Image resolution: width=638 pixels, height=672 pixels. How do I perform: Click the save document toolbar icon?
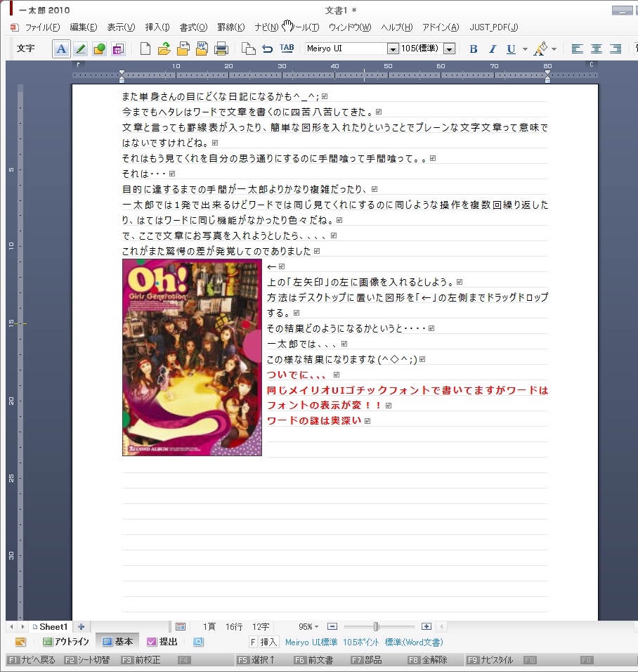pos(183,49)
